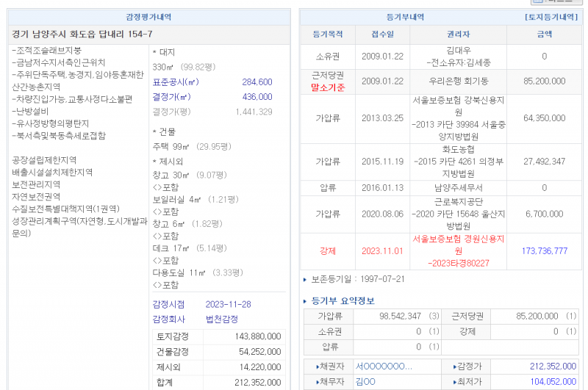
Task: Click the 결정가(㎡) label
Action: pos(175,97)
